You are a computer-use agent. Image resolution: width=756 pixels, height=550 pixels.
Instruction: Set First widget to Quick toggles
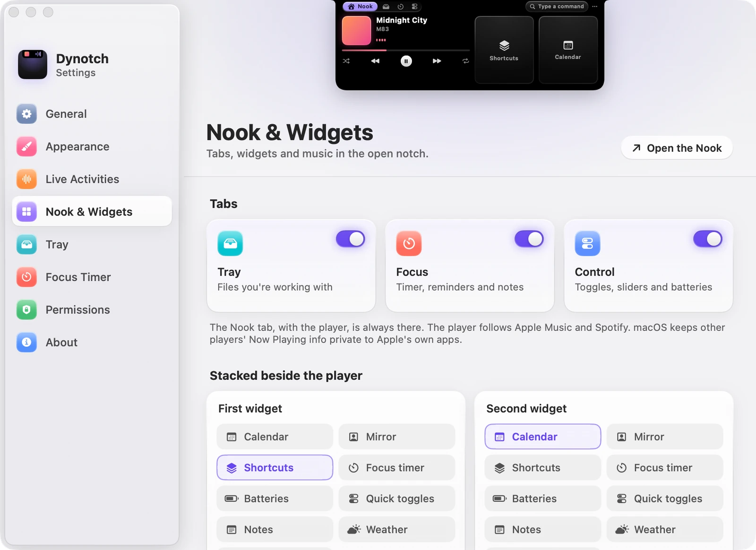click(x=397, y=498)
